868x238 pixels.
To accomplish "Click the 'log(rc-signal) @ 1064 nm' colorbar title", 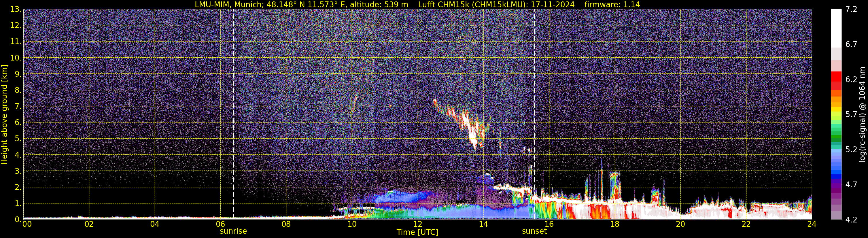I will pos(862,114).
